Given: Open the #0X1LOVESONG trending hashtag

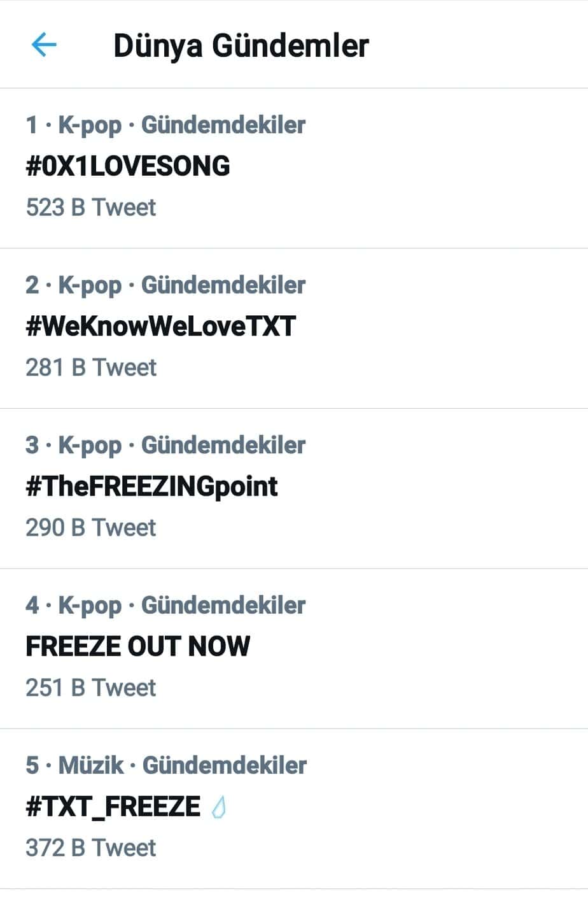Looking at the screenshot, I should click(128, 166).
